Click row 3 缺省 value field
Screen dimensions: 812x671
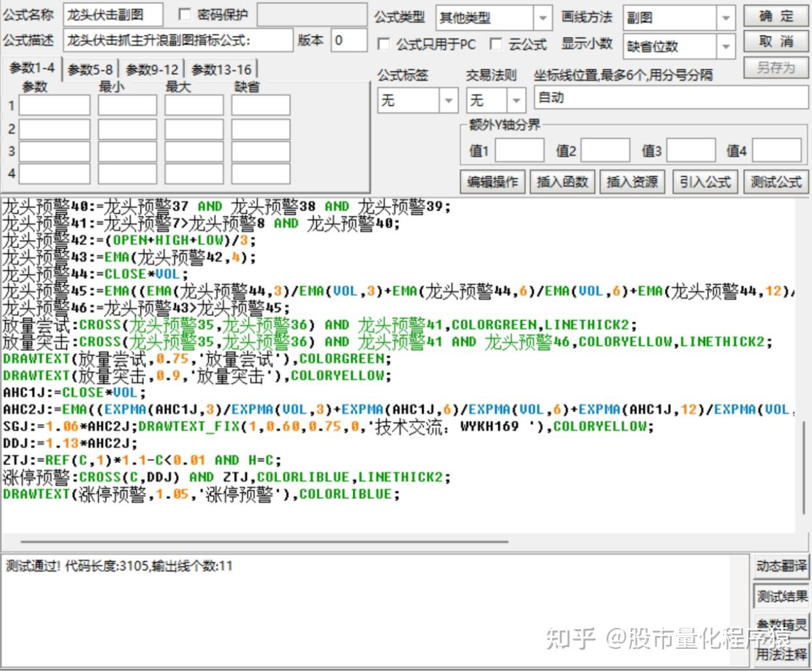point(260,151)
